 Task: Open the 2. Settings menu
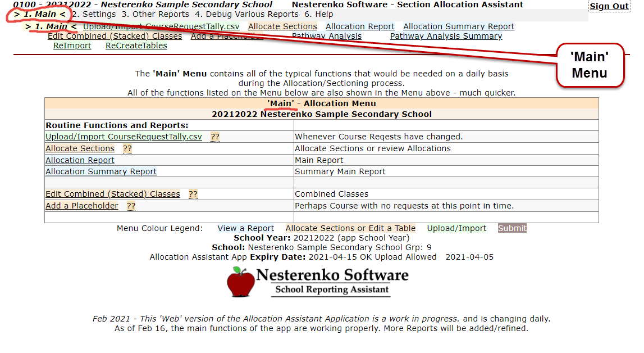click(94, 14)
